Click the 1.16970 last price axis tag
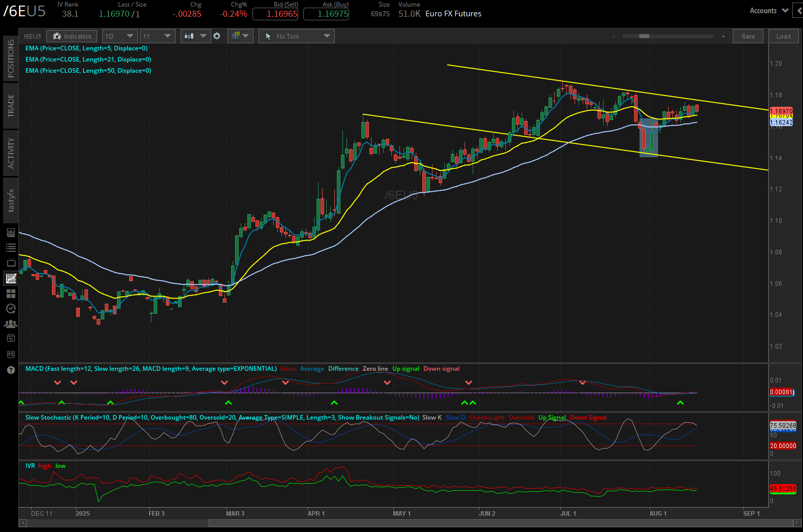803x532 pixels. tap(782, 111)
